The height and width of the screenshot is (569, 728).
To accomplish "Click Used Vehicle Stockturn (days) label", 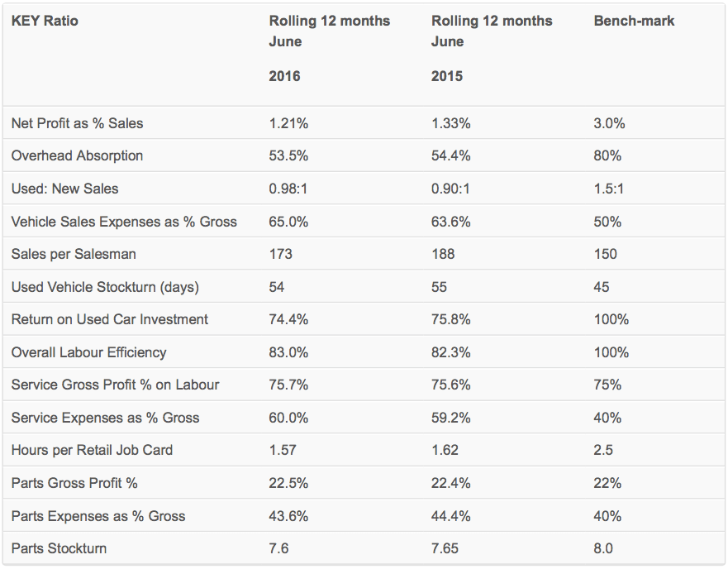I will (x=105, y=287).
